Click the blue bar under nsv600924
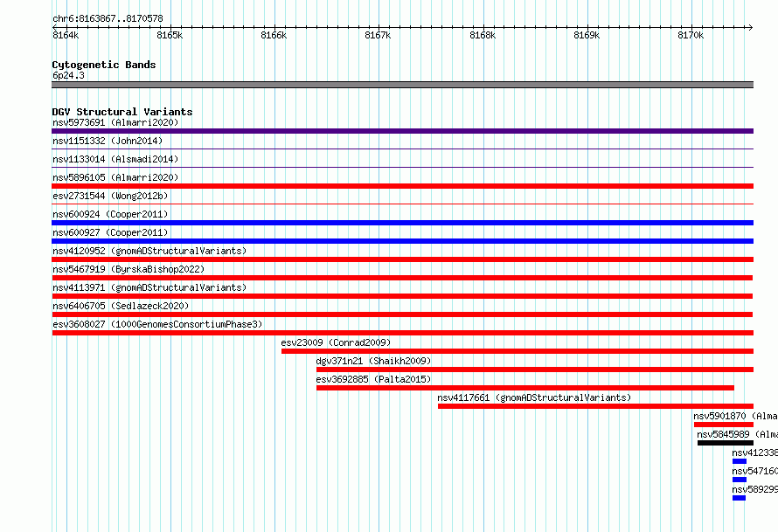Image resolution: width=778 pixels, height=532 pixels. tap(402, 223)
